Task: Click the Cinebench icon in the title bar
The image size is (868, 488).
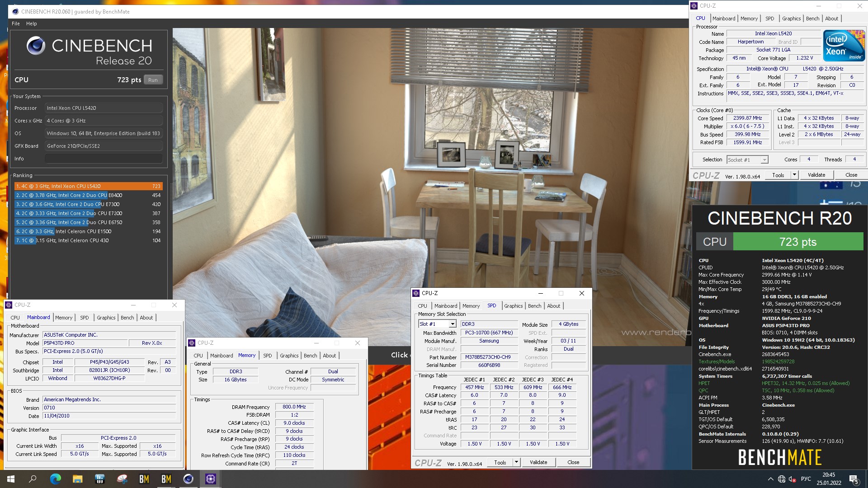Action: (15, 11)
